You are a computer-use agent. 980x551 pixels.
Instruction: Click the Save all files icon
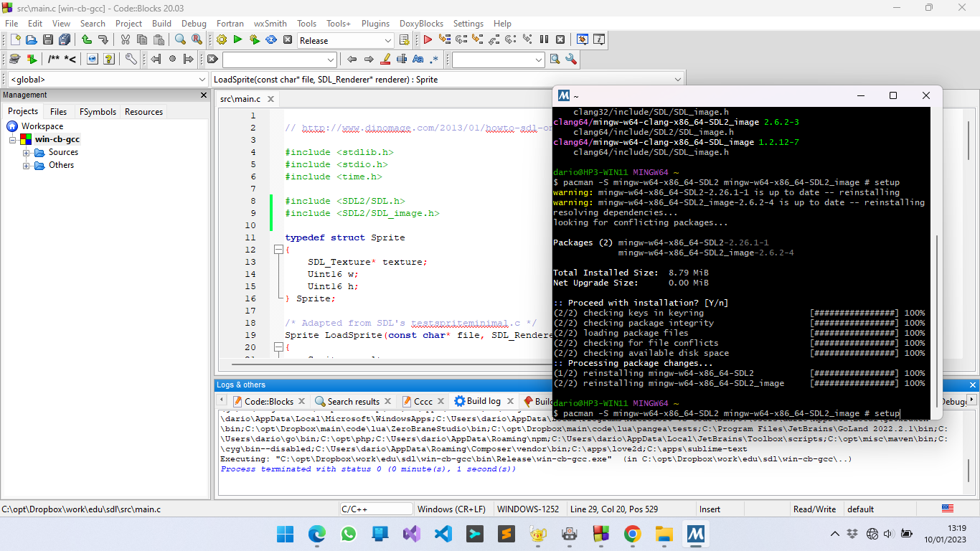point(65,40)
